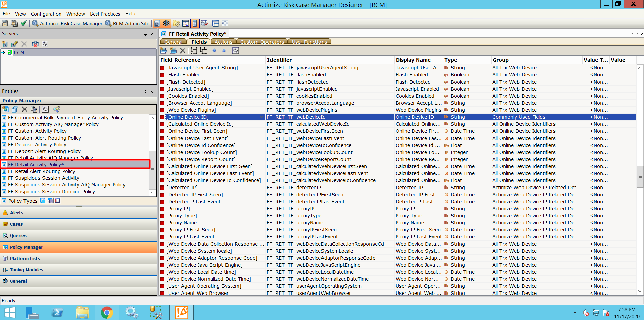Viewport: 644px width, 320px height.
Task: Click the window layout icon in main toolbar
Action: [x=216, y=23]
